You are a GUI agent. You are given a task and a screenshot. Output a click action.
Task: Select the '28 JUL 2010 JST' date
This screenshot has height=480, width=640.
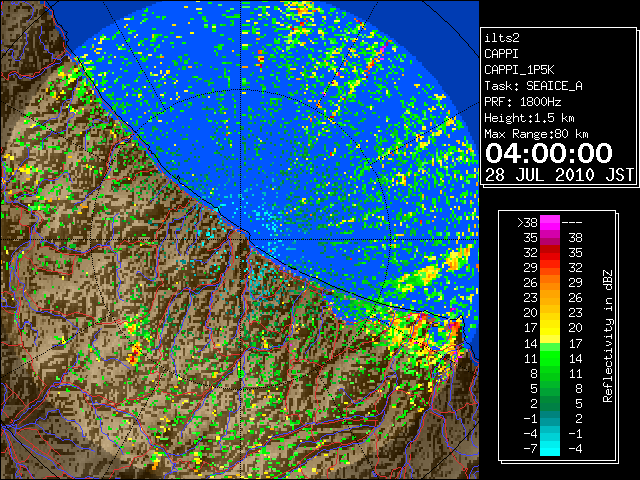[559, 175]
